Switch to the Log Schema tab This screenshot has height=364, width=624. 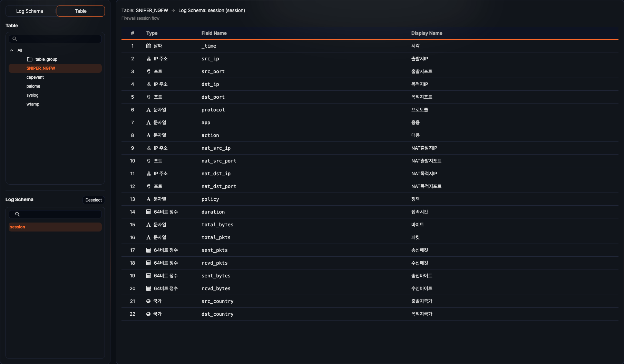pos(30,11)
